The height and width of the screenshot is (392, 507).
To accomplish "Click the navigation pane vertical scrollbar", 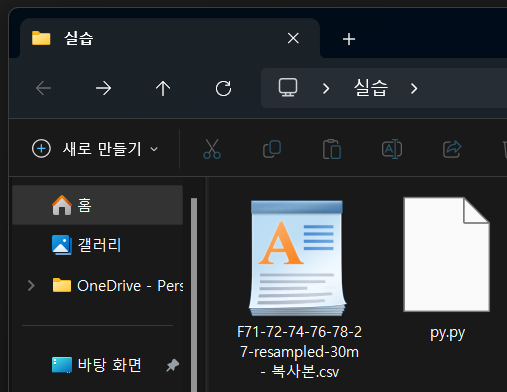I will click(194, 295).
